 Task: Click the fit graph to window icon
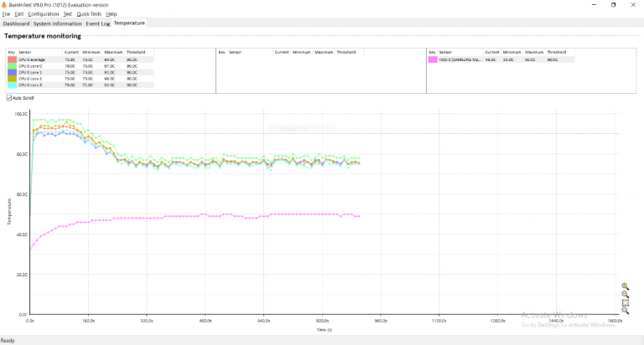pyautogui.click(x=625, y=302)
